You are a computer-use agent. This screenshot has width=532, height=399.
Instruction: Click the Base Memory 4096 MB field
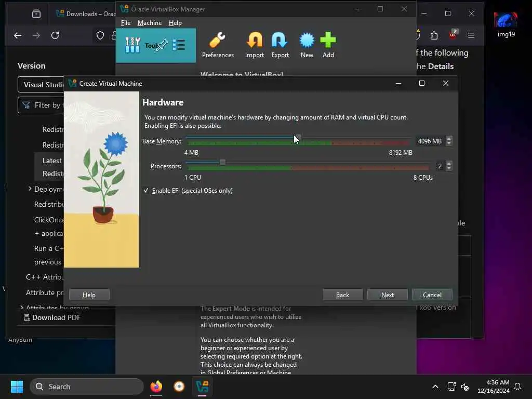pyautogui.click(x=429, y=141)
